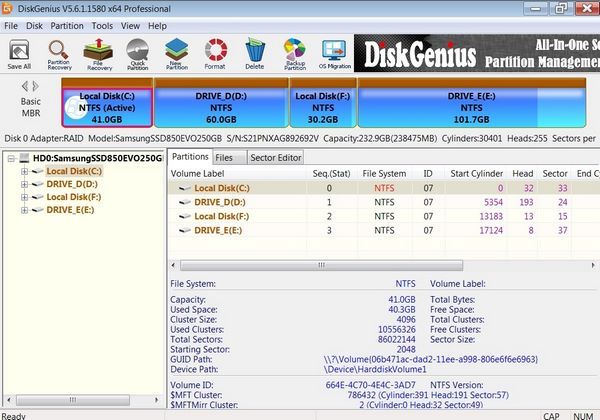Switch to the Sector Editor tab
This screenshot has height=420, width=600.
click(x=276, y=158)
